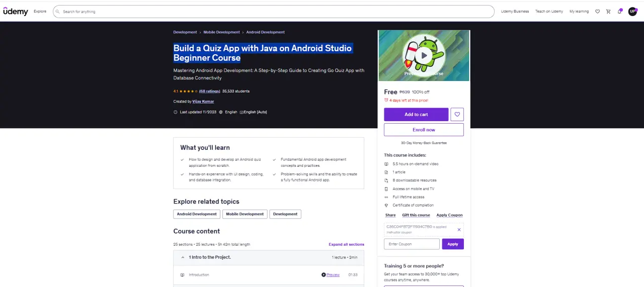644x287 pixels.
Task: Click the '8 downloadable resources' text
Action: tap(415, 180)
